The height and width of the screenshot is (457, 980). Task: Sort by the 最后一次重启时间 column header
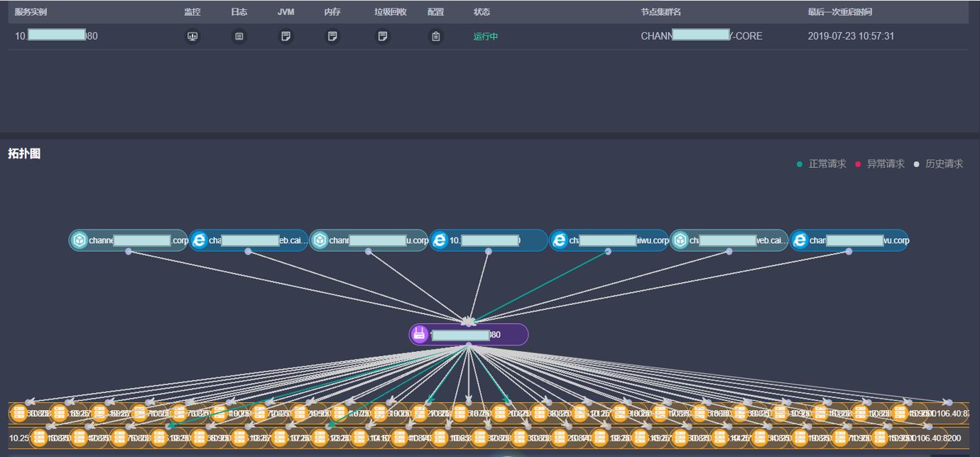[x=840, y=12]
